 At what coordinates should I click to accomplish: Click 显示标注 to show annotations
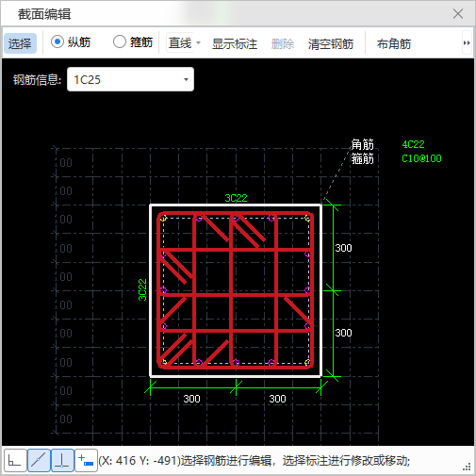click(235, 43)
